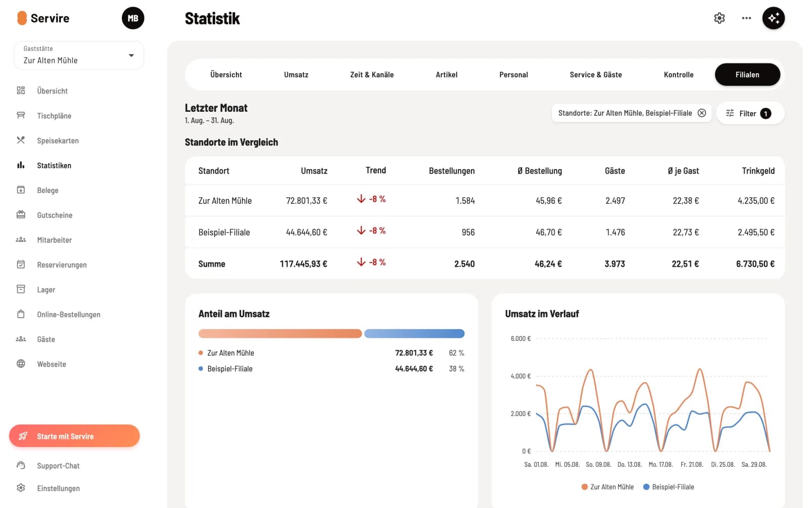Open the Personal tab
812x508 pixels.
514,75
